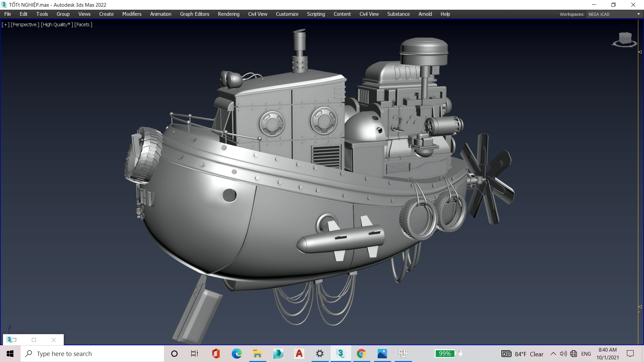Viewport: 644px width, 362px height.
Task: Launch Microsoft Edge from the taskbar
Action: coord(236,354)
